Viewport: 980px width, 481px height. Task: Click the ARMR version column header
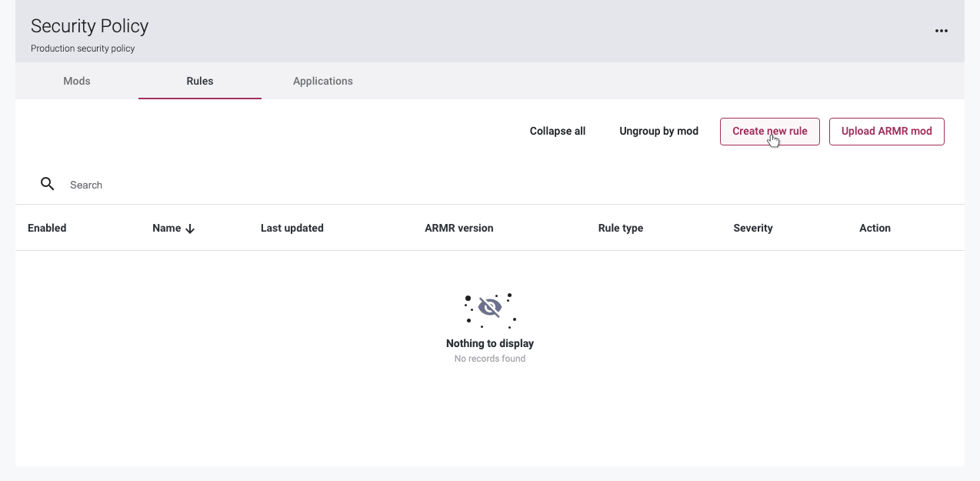click(459, 228)
